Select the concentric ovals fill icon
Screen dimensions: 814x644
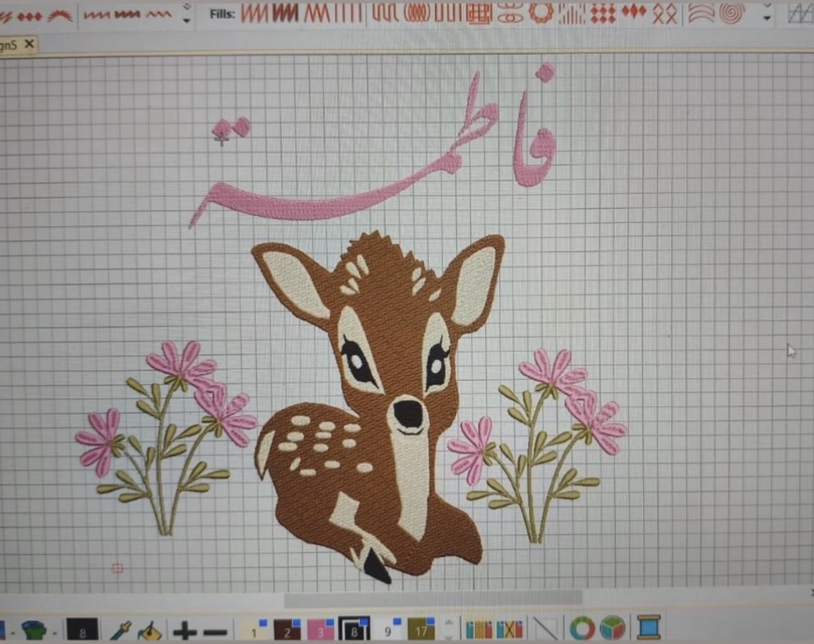tap(416, 13)
